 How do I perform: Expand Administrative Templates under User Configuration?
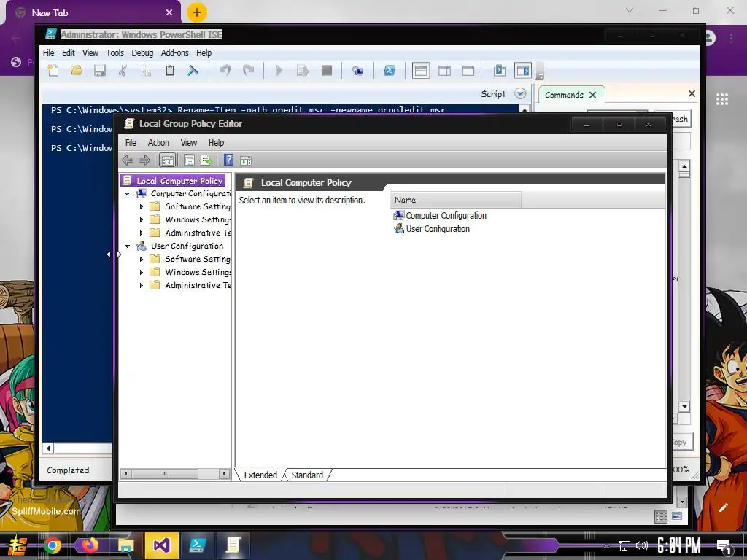[141, 285]
